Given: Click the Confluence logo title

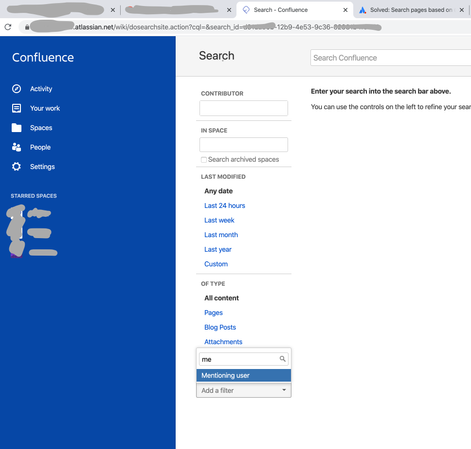Looking at the screenshot, I should coord(43,57).
